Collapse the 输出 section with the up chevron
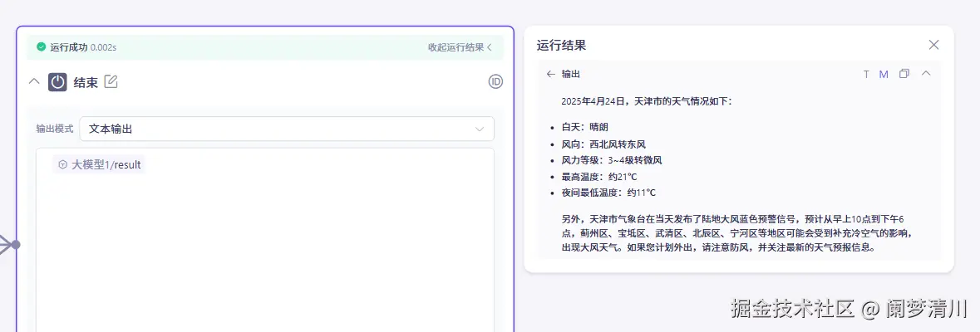The height and width of the screenshot is (332, 980). click(x=926, y=74)
